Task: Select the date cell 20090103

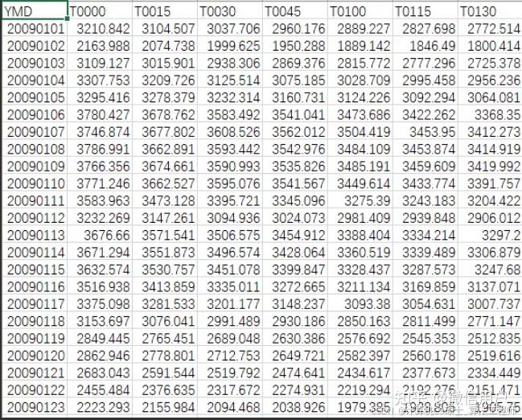Action: (x=35, y=63)
